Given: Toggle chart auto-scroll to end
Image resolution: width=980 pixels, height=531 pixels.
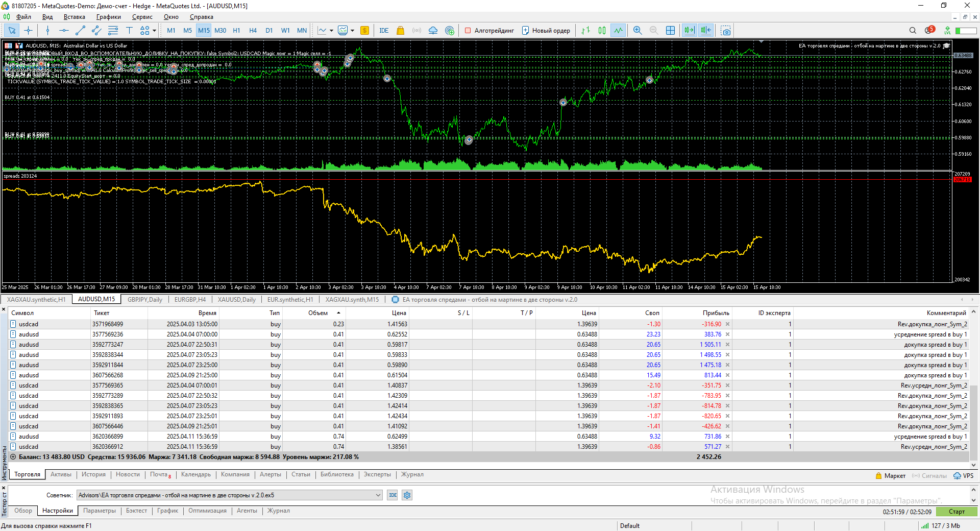Looking at the screenshot, I should [x=689, y=31].
